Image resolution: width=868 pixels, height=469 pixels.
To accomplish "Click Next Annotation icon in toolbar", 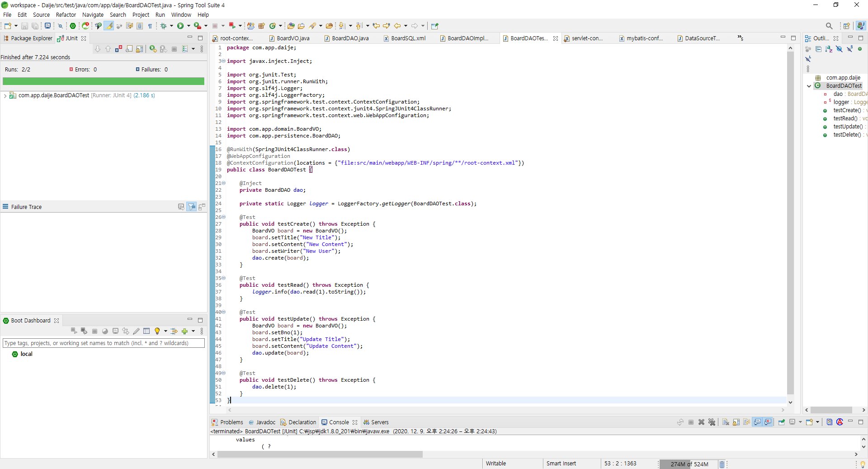I will pos(342,26).
